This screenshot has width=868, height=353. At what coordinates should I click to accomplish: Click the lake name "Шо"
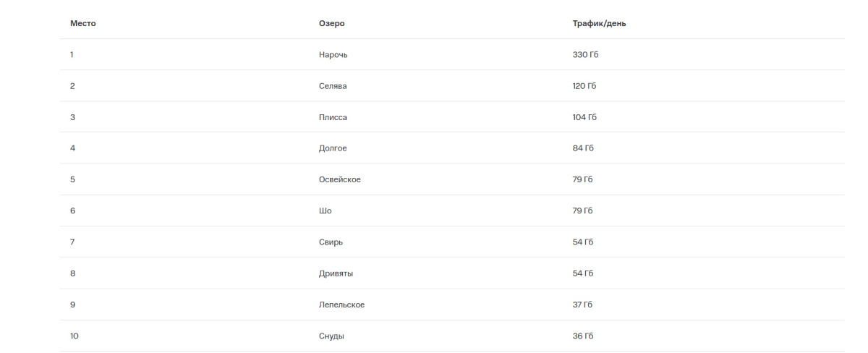pyautogui.click(x=325, y=211)
